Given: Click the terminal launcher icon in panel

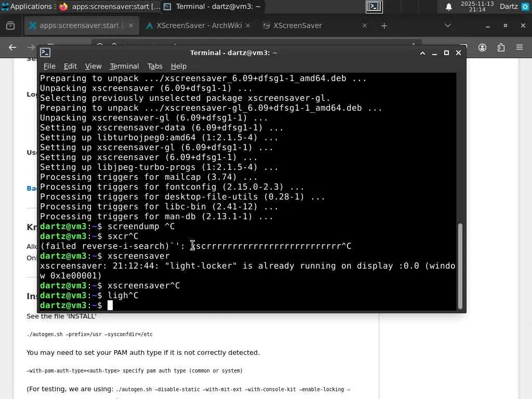Looking at the screenshot, I should (374, 6).
